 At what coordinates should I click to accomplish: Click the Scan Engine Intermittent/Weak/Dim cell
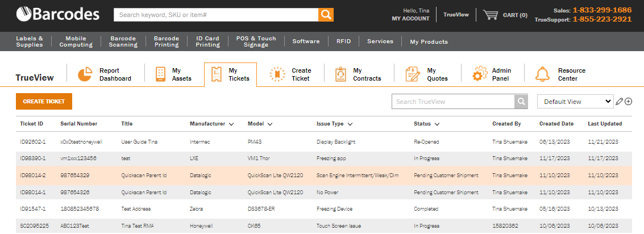[x=358, y=175]
